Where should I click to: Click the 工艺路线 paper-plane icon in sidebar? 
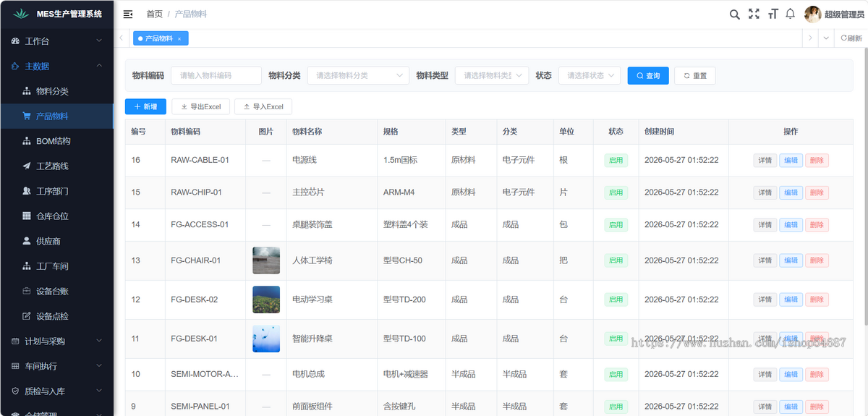(27, 166)
